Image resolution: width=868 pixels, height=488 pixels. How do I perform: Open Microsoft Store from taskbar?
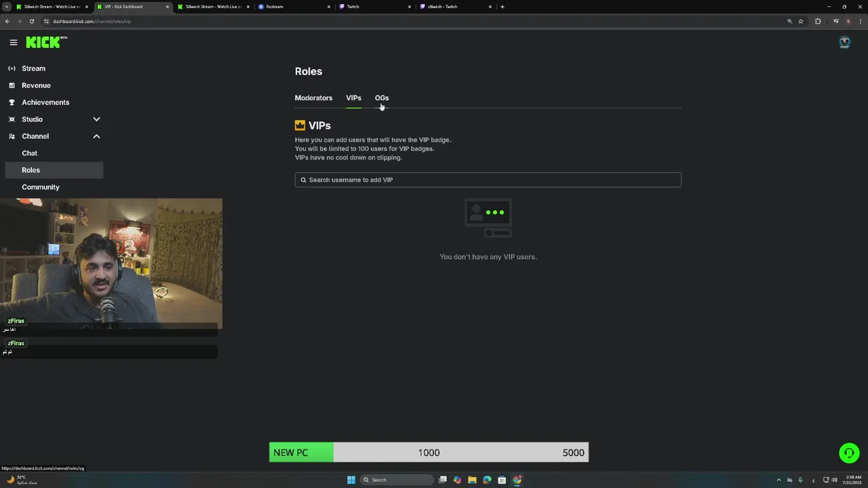[x=502, y=480]
